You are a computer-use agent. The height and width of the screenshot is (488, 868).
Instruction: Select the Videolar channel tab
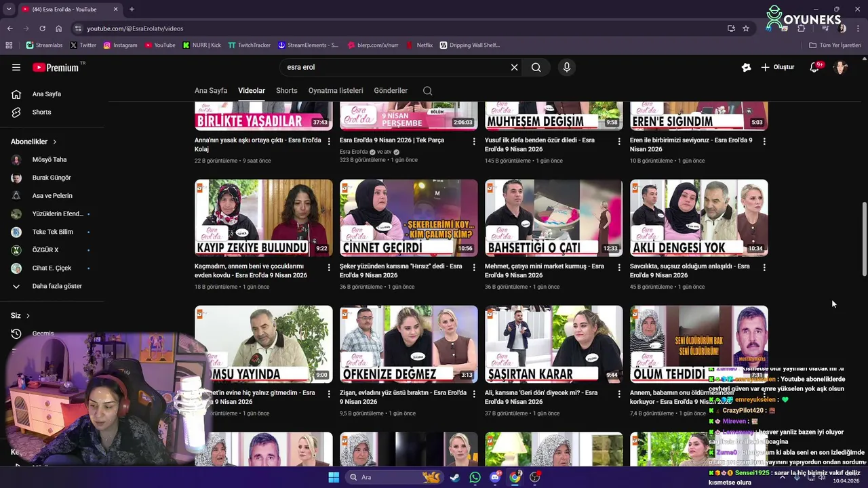click(x=252, y=90)
